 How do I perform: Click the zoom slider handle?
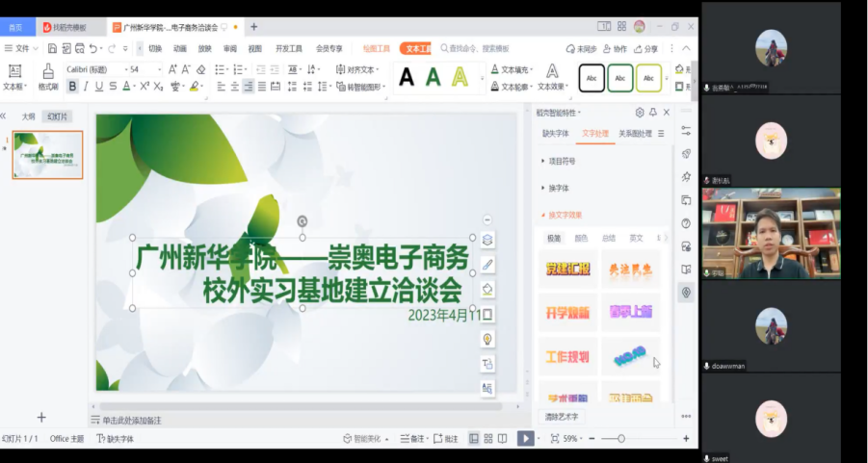tap(621, 439)
